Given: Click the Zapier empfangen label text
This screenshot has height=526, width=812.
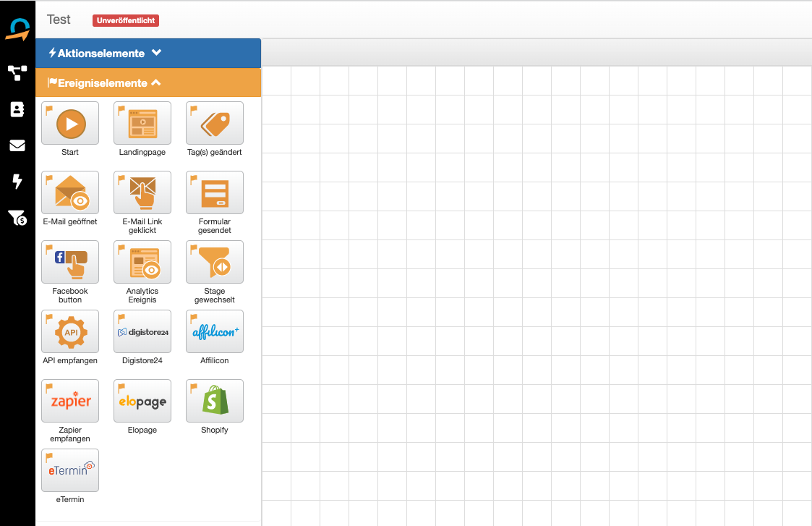Looking at the screenshot, I should pos(70,434).
